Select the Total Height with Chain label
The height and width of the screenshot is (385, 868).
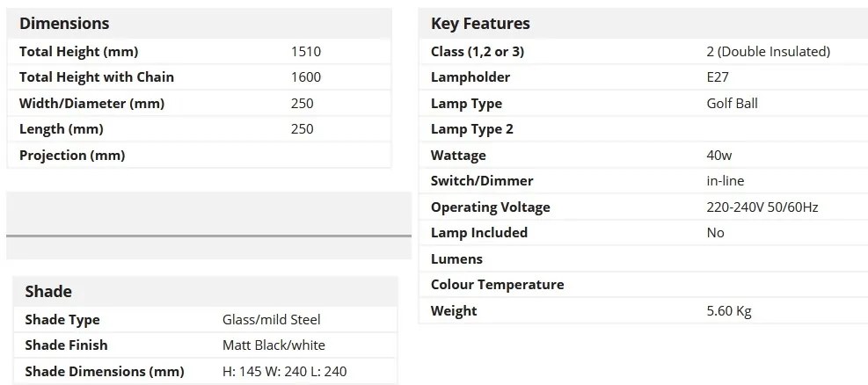coord(97,76)
